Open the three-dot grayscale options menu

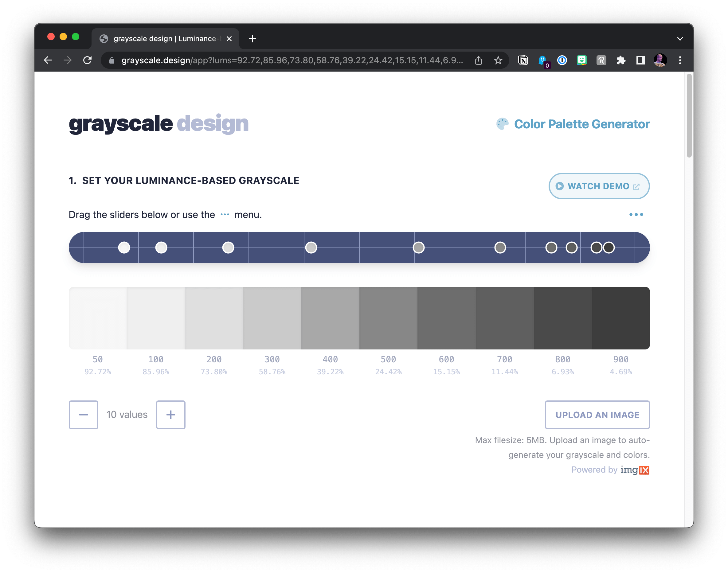click(636, 215)
